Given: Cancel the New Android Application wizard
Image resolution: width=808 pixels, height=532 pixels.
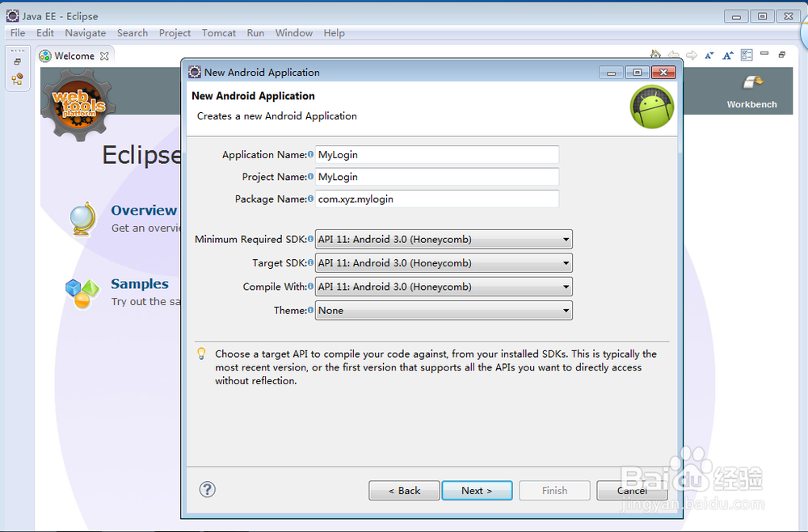Looking at the screenshot, I should coord(632,490).
